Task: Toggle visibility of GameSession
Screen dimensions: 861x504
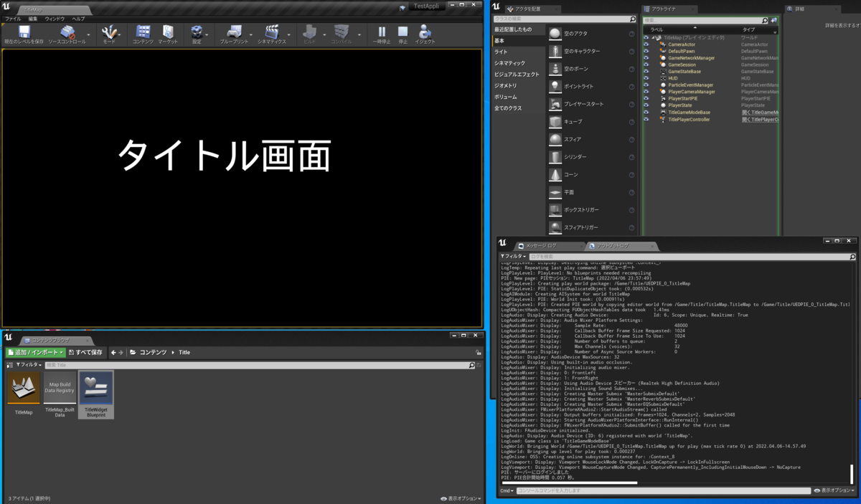Action: click(x=646, y=65)
